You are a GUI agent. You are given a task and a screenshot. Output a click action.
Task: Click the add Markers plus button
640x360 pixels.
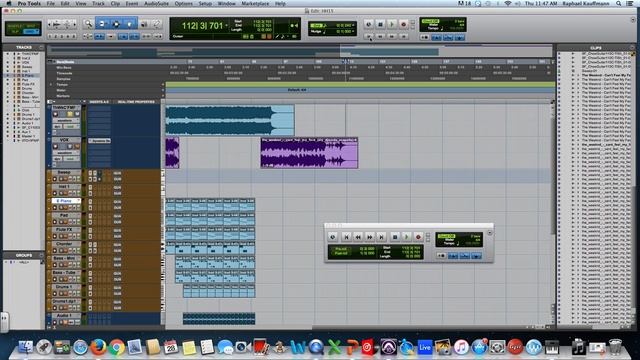click(163, 96)
